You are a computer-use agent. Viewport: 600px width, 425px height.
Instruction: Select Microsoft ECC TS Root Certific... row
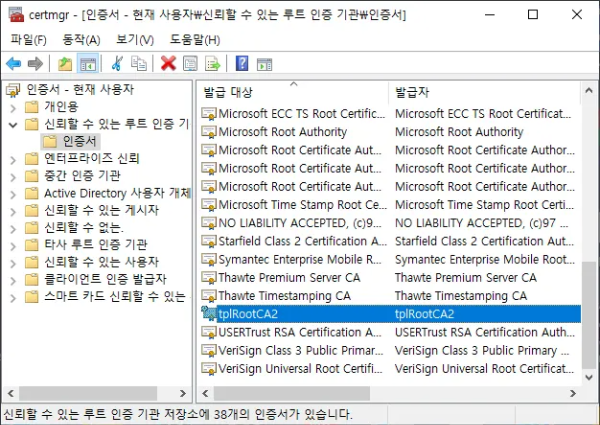click(390, 114)
